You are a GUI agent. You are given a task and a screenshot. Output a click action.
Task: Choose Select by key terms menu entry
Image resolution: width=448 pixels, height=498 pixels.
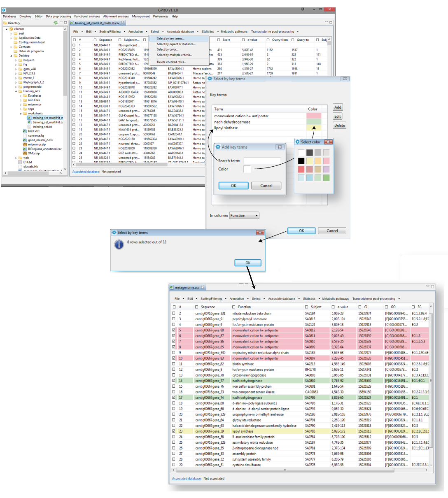(x=170, y=39)
